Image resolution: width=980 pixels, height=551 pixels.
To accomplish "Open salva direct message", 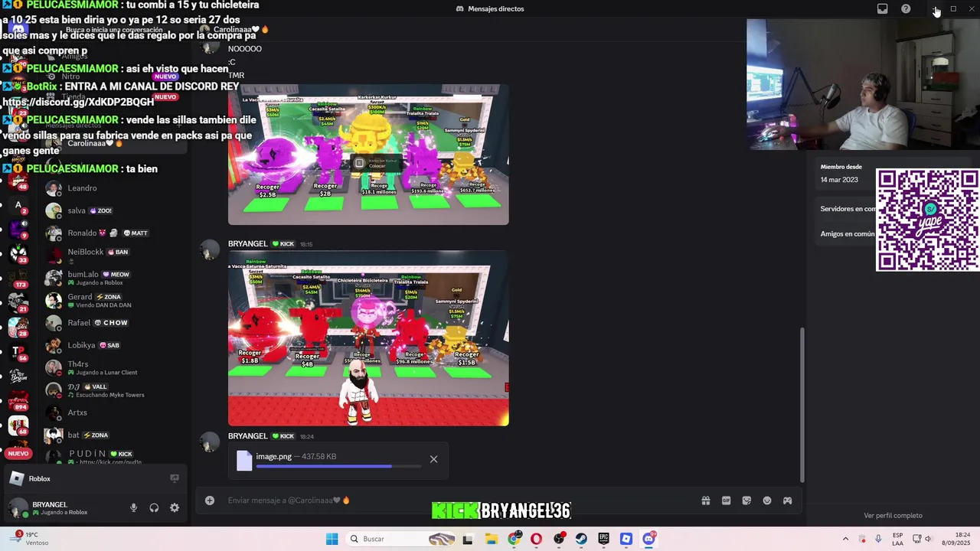I will (x=115, y=210).
